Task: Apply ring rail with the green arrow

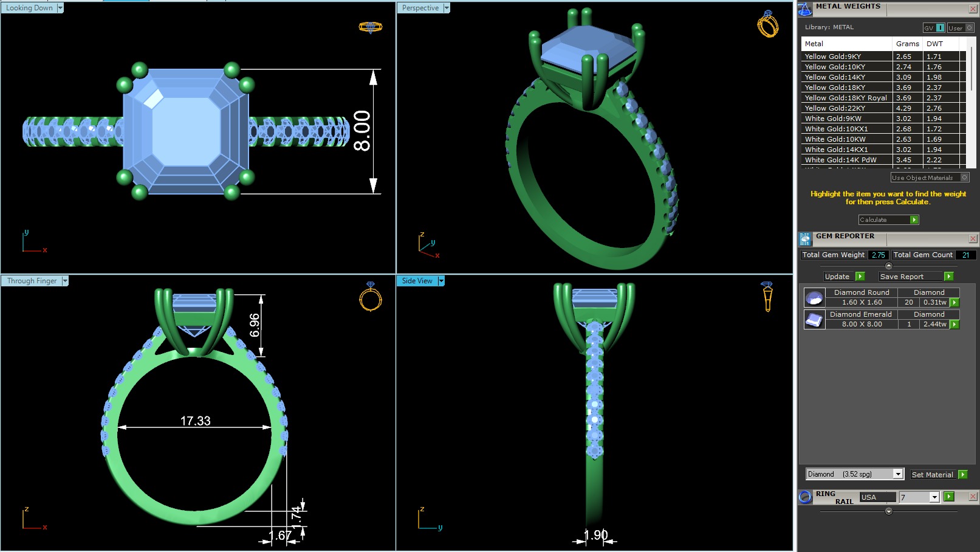Action: coord(949,497)
